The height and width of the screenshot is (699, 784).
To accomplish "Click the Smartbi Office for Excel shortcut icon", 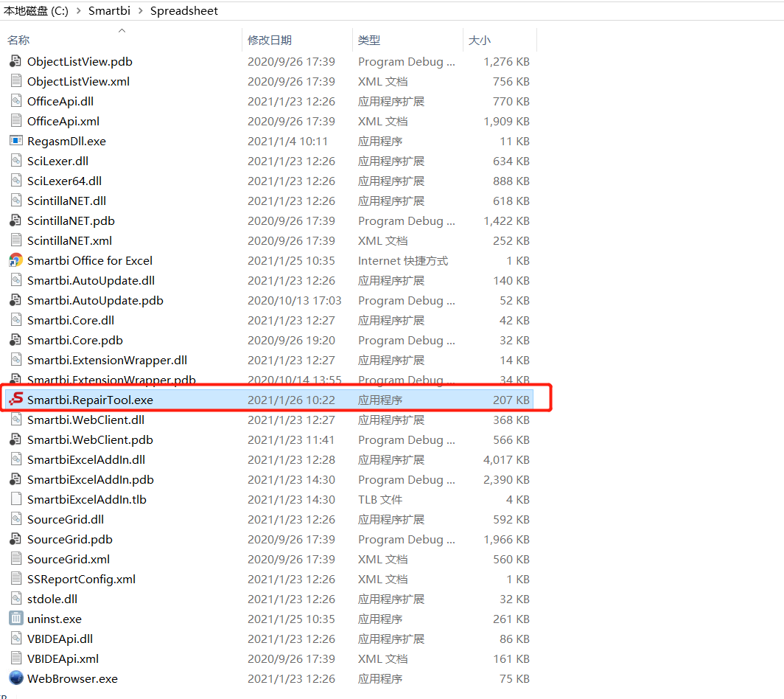I will (16, 261).
